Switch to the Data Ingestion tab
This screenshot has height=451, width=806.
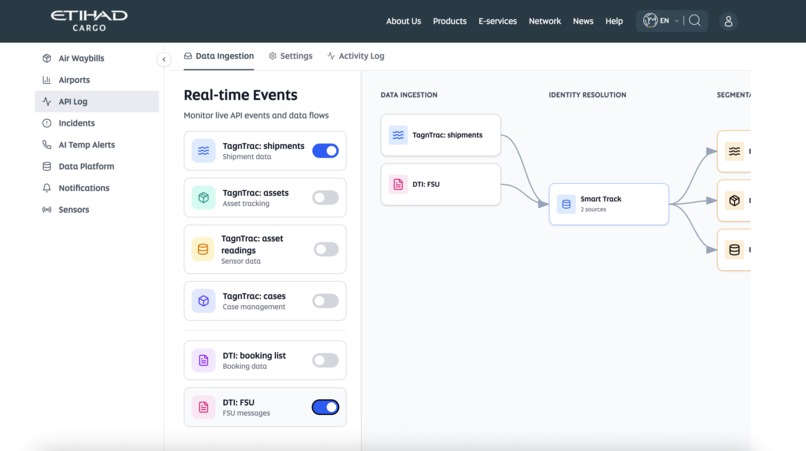click(219, 56)
